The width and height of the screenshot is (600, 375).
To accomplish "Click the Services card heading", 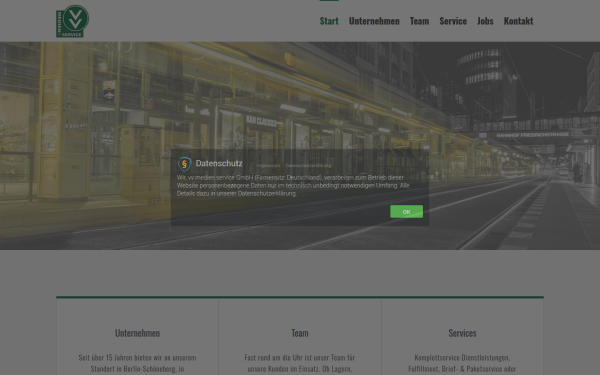I will point(462,333).
